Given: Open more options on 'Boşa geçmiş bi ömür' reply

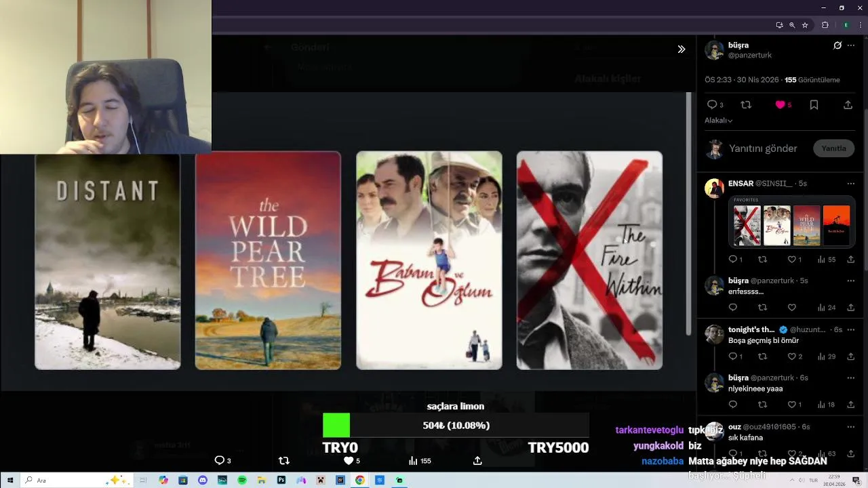Looking at the screenshot, I should pos(850,329).
